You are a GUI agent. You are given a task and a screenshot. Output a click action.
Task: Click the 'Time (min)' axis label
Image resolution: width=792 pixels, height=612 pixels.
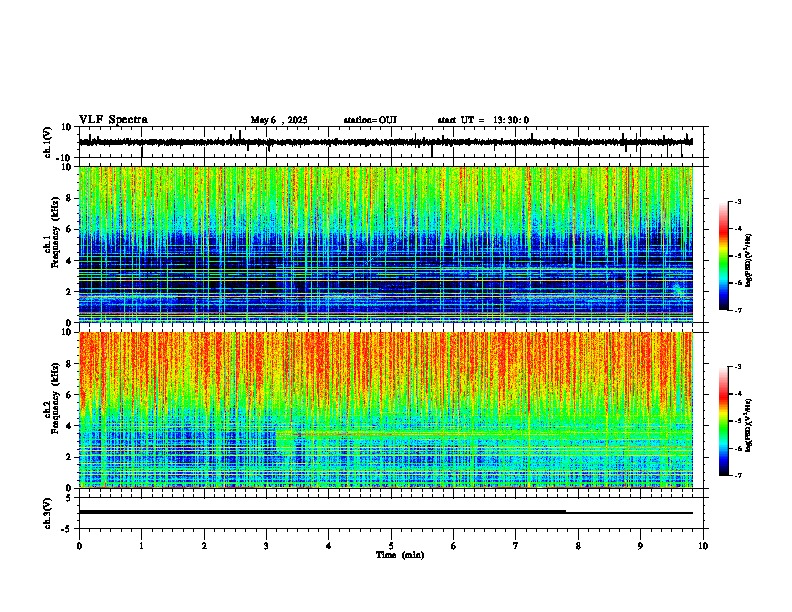400,555
